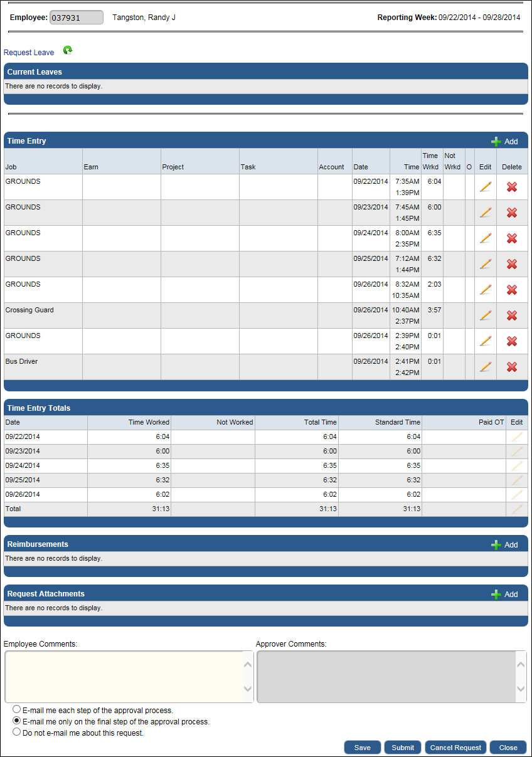Add a Request Attachment
This screenshot has height=757, width=532.
pos(505,595)
